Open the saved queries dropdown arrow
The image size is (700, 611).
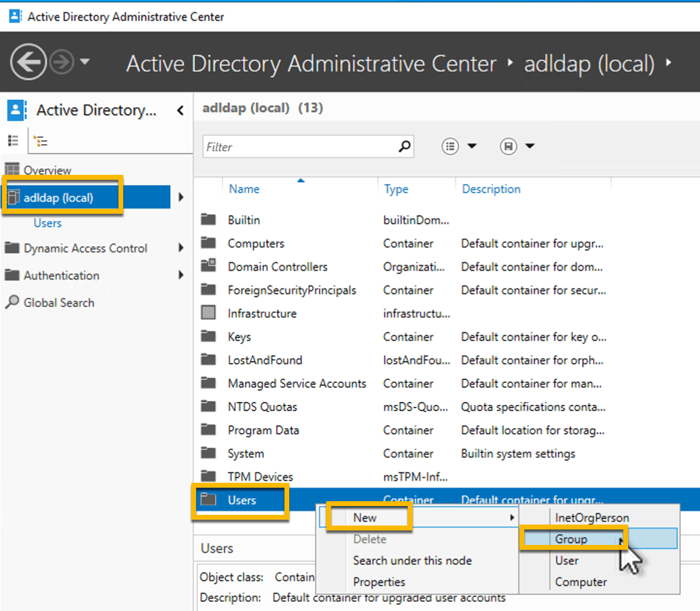point(530,146)
